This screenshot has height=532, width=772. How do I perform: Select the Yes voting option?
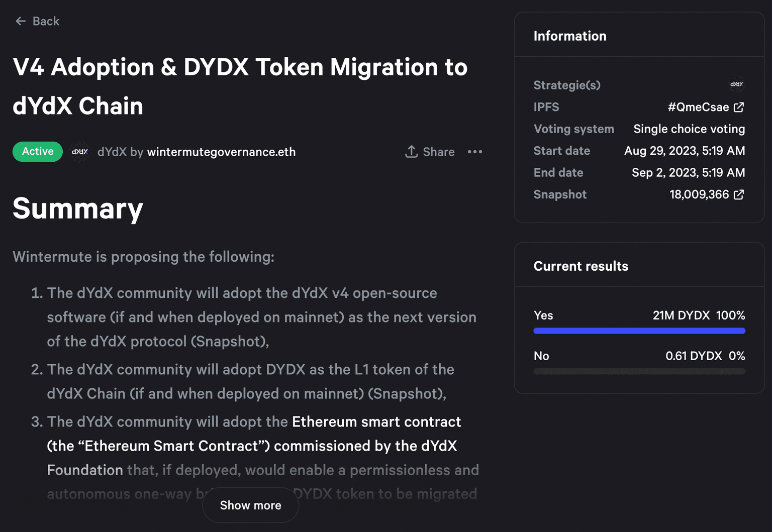click(x=543, y=315)
